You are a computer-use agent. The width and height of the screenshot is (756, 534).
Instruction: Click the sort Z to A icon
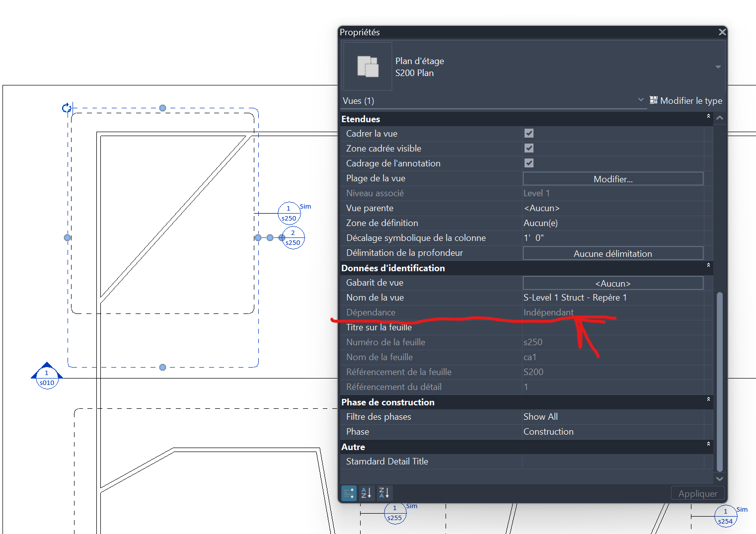[x=384, y=493]
